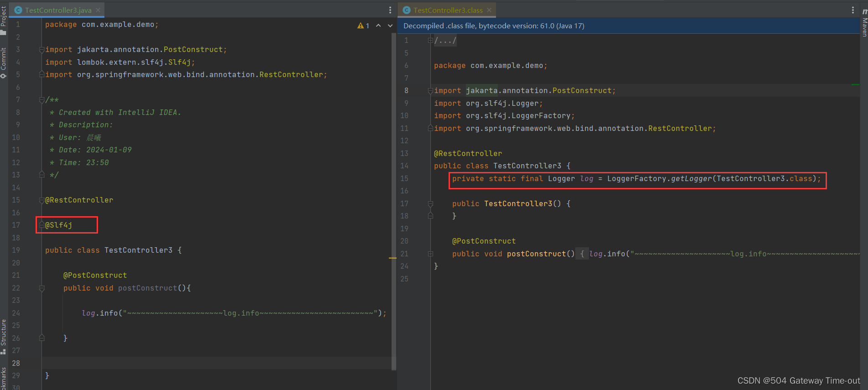
Task: Click the 'Decompiled .class file' notification banner
Action: click(x=629, y=26)
